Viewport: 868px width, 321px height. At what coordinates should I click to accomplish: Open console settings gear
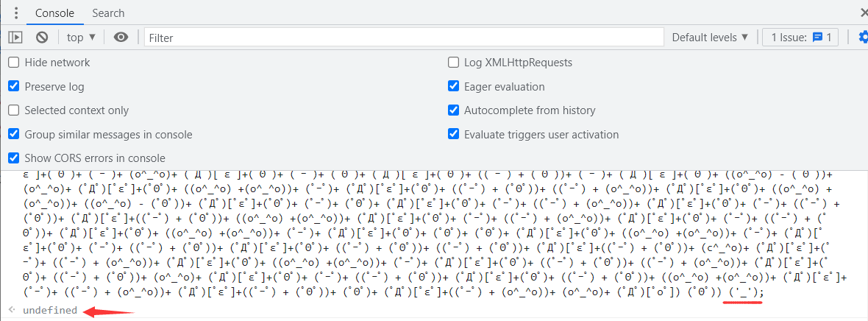point(863,37)
